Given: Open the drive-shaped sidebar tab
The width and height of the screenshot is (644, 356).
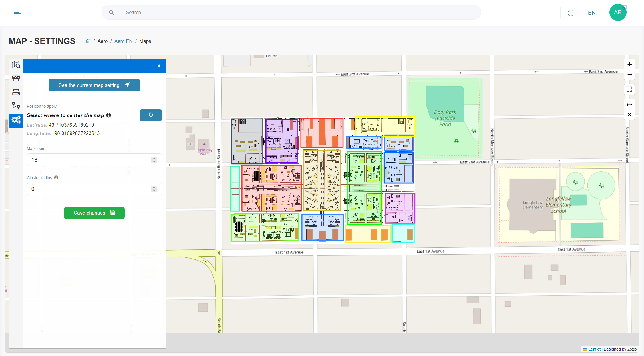Looking at the screenshot, I should click(16, 92).
